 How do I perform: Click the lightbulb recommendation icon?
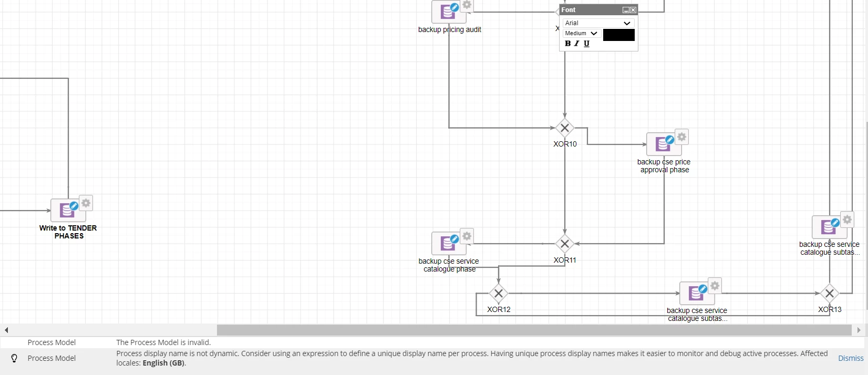click(14, 358)
